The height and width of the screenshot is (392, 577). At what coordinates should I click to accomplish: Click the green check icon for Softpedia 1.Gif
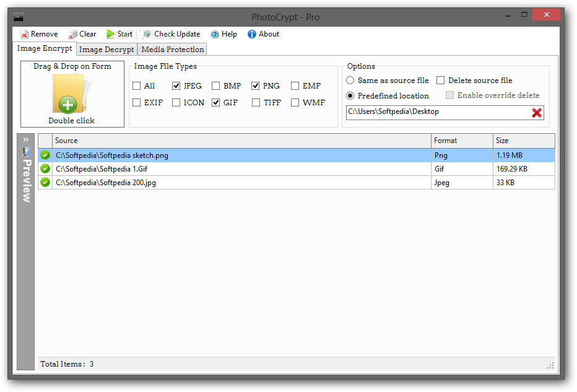[x=45, y=168]
